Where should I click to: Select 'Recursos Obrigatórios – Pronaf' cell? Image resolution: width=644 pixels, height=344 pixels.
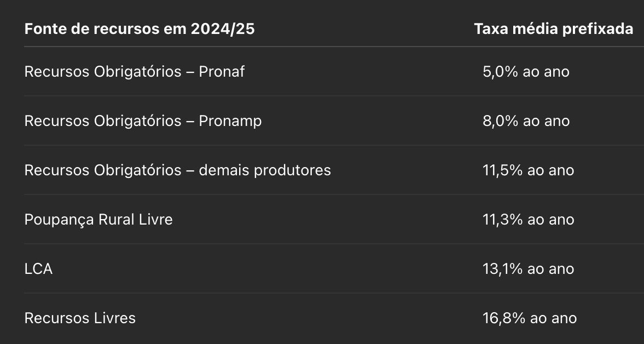point(134,72)
